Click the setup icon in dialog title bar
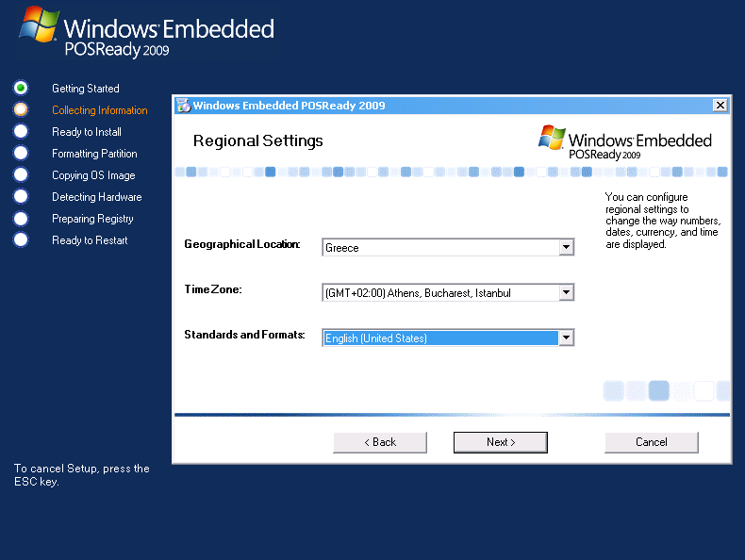 coord(183,105)
